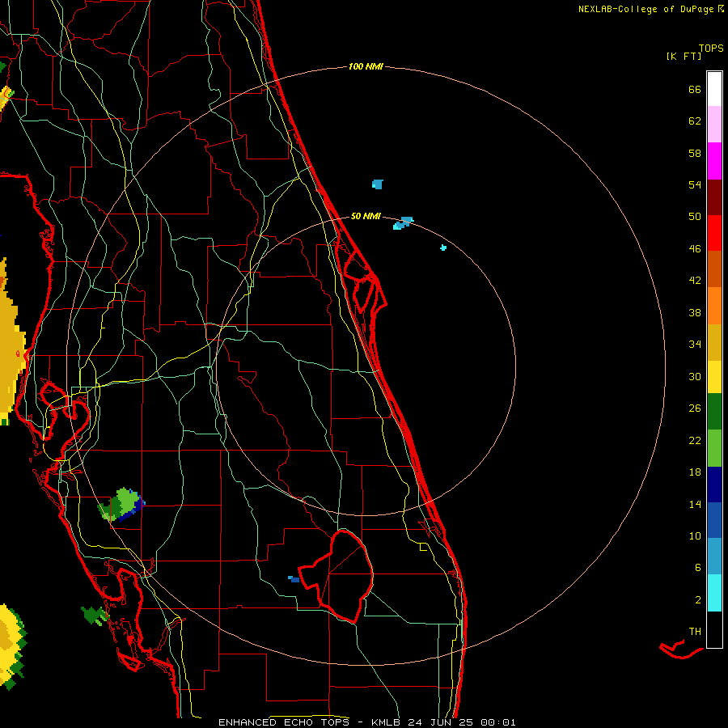The width and height of the screenshot is (728, 728).
Task: Click the legend value "50"
Action: pyautogui.click(x=695, y=216)
